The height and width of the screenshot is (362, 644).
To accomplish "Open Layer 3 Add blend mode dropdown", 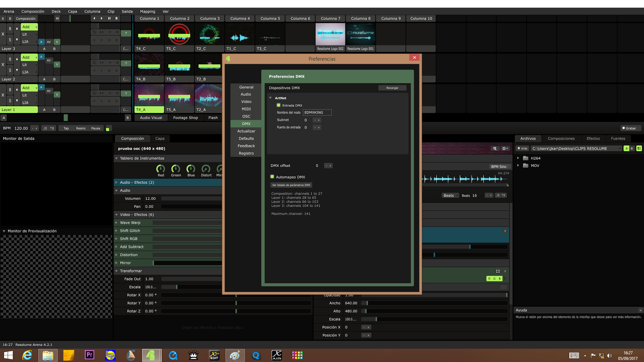I will (29, 27).
